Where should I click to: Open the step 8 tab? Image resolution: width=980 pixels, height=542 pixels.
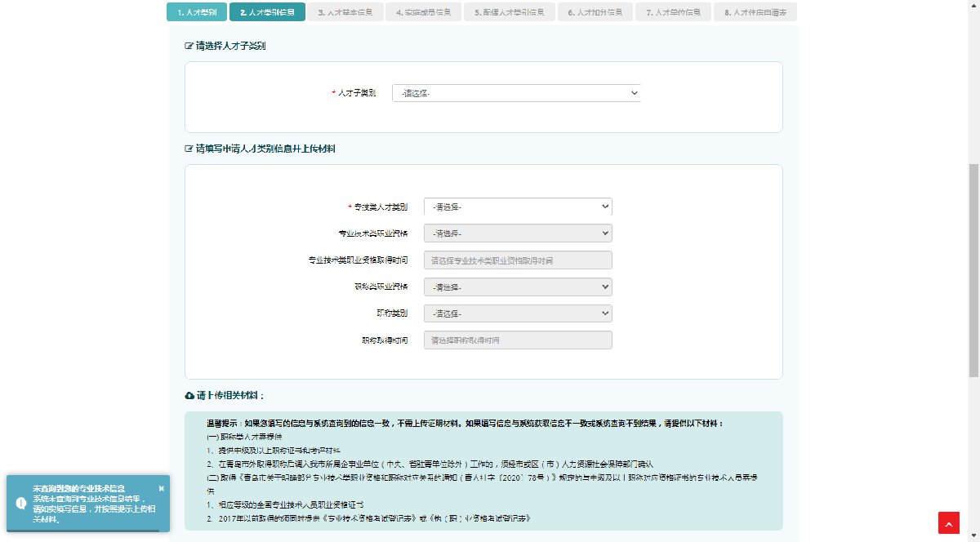pos(755,12)
